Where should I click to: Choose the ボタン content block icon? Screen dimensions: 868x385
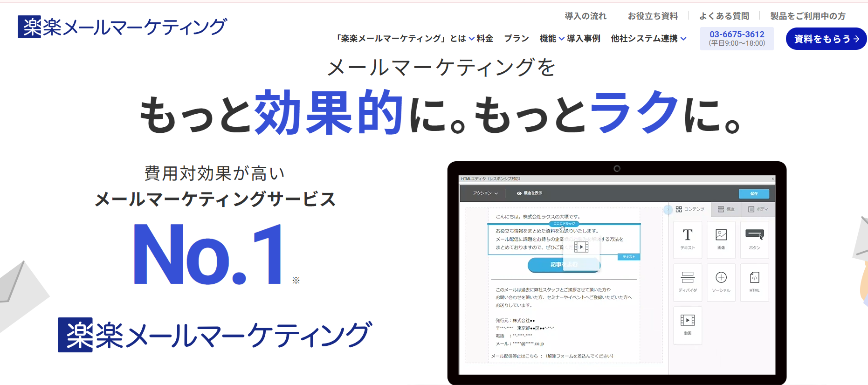(x=754, y=234)
